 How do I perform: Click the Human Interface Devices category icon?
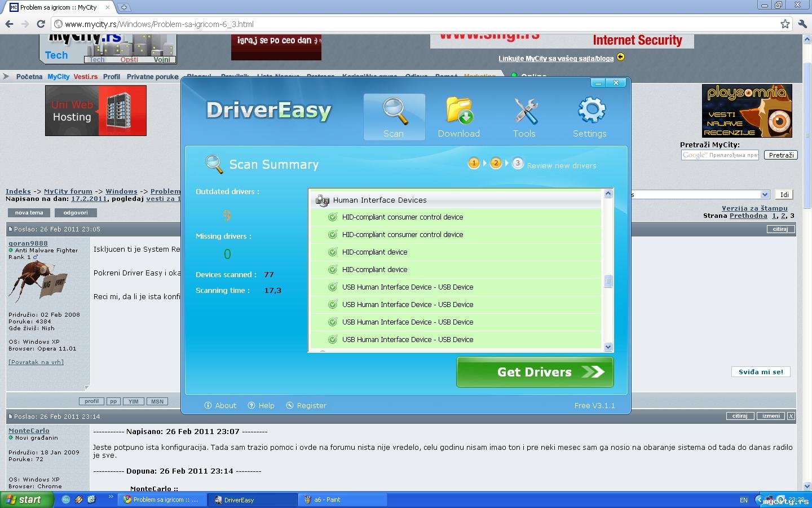tap(323, 200)
